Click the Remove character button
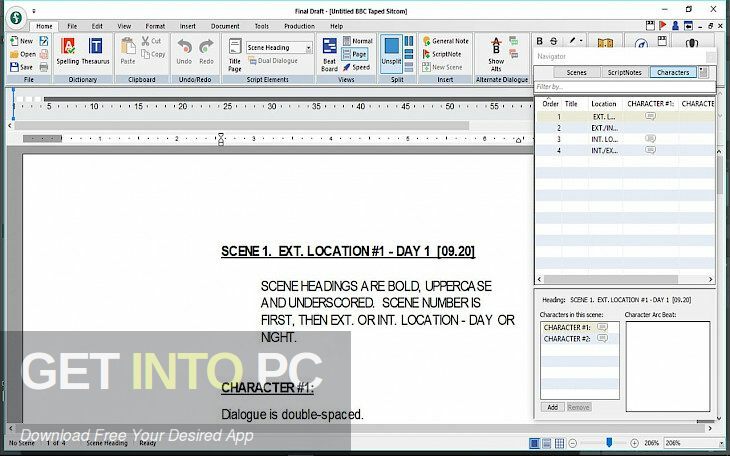Image resolution: width=730 pixels, height=456 pixels. (579, 407)
